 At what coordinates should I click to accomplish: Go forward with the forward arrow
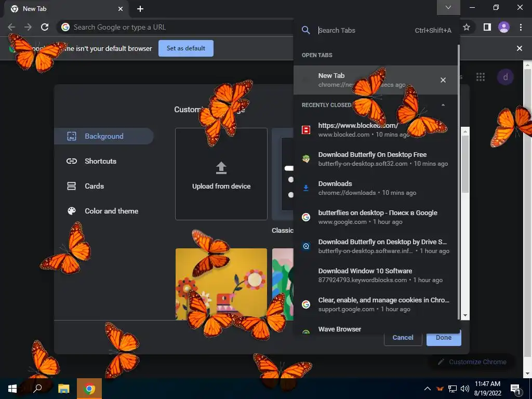[28, 27]
